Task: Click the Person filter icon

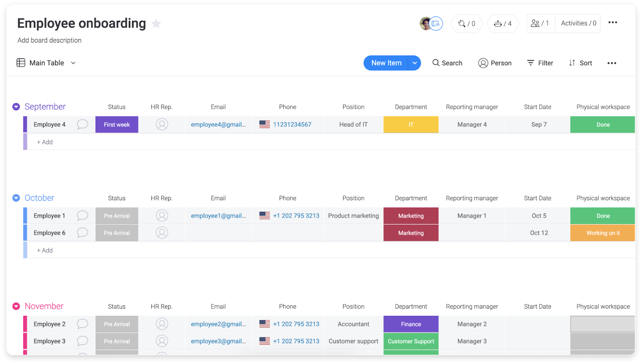Action: click(483, 63)
